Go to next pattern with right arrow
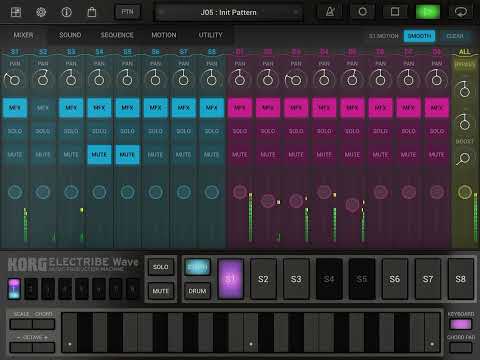480x360 pixels. [296, 12]
